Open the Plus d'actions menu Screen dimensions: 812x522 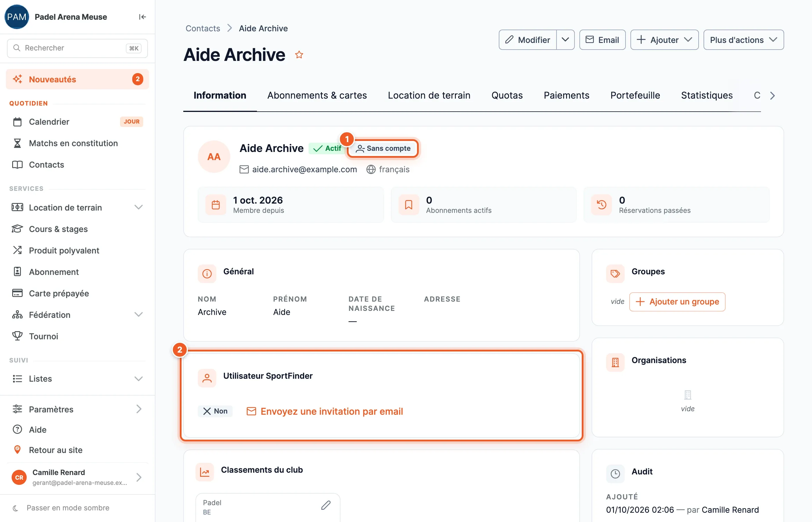(x=744, y=40)
